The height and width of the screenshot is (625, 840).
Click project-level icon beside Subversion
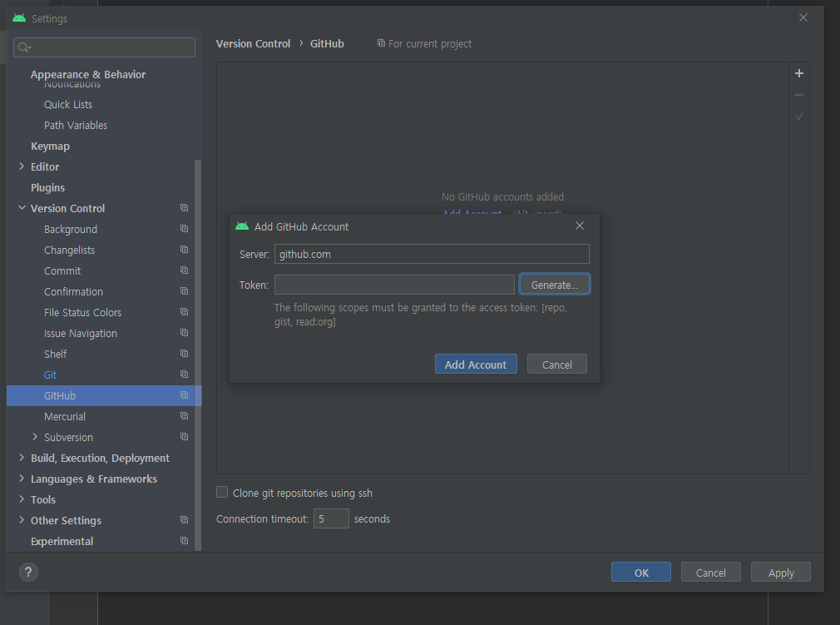(x=184, y=437)
